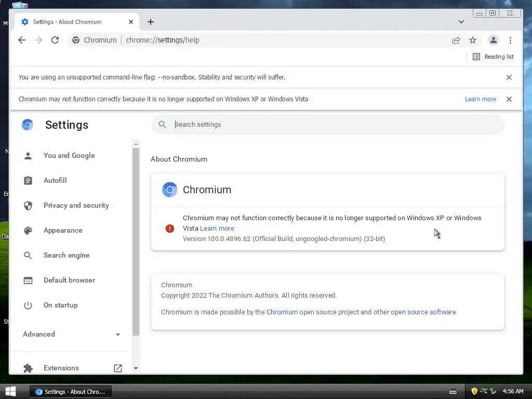Reload the page with refresh icon

(55, 40)
